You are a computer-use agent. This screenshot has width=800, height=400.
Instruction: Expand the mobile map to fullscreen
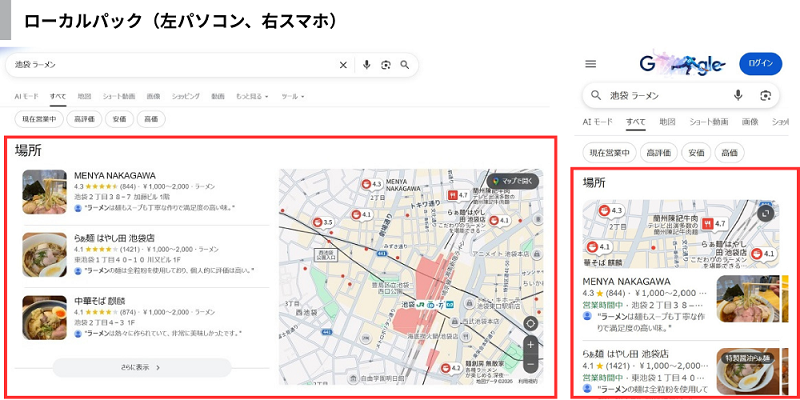point(766,213)
